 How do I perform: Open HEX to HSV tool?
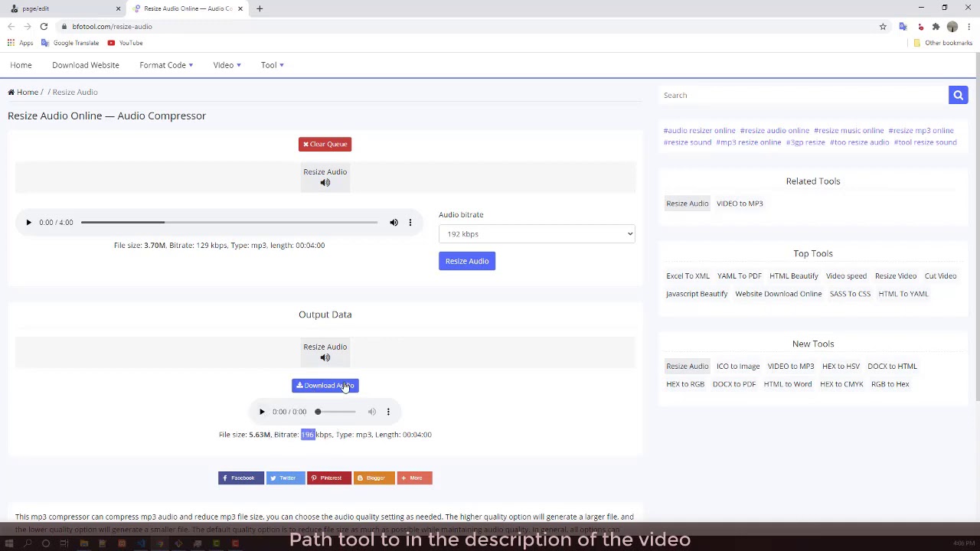[x=841, y=367]
